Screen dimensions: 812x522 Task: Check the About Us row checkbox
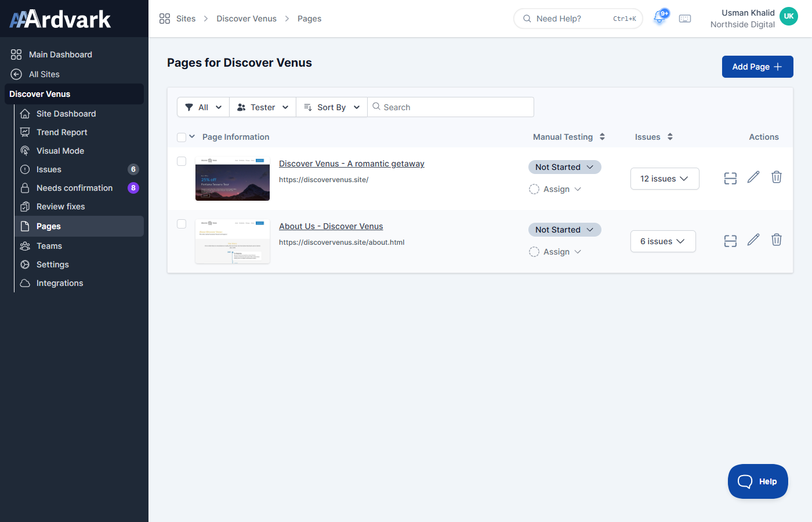pos(182,224)
